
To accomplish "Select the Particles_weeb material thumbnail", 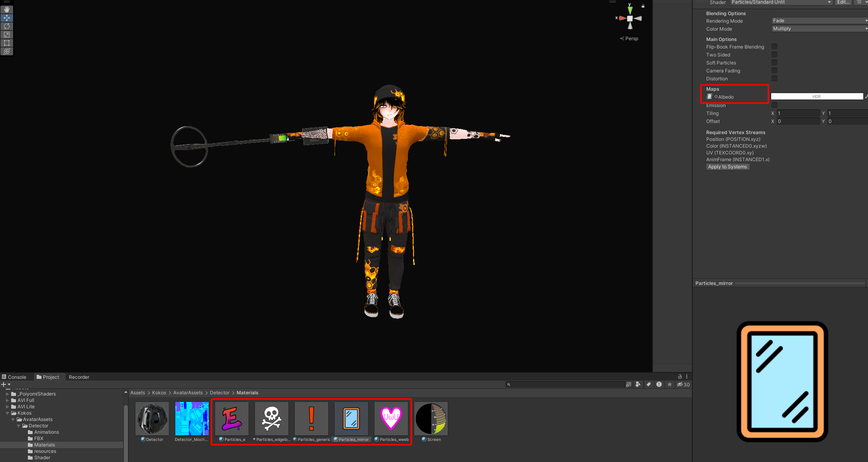I will pos(391,419).
